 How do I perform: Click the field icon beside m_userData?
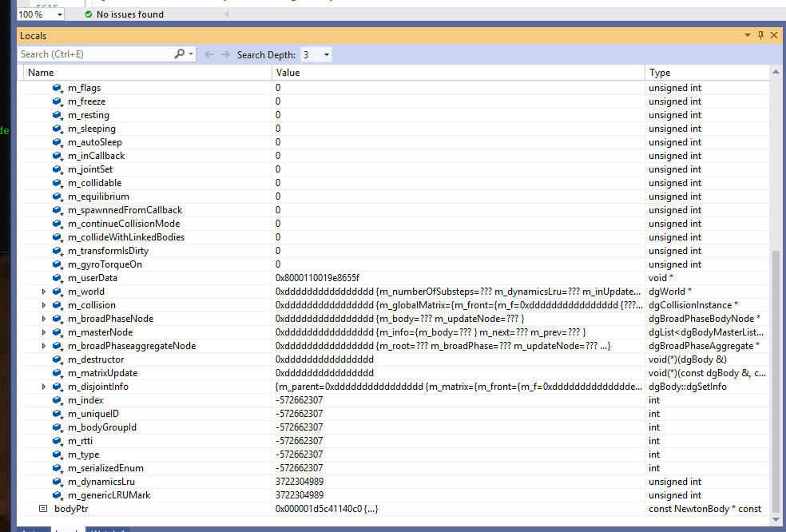(58, 278)
